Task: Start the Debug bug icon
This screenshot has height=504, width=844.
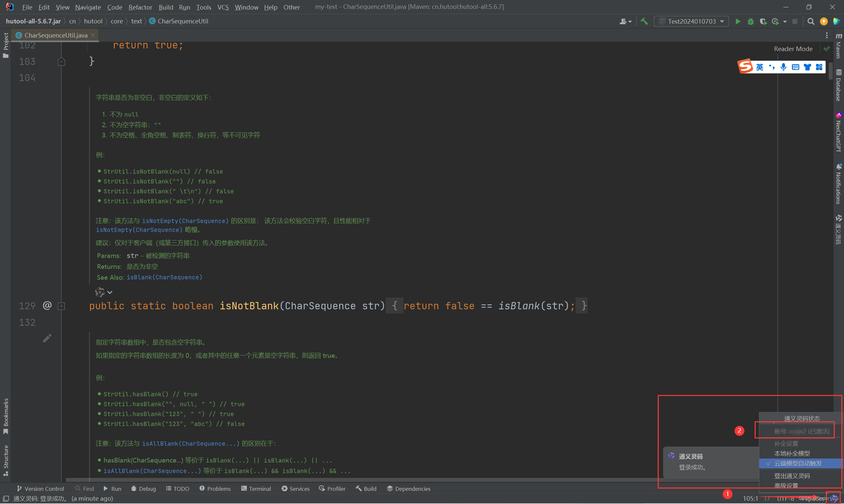Action: click(750, 21)
